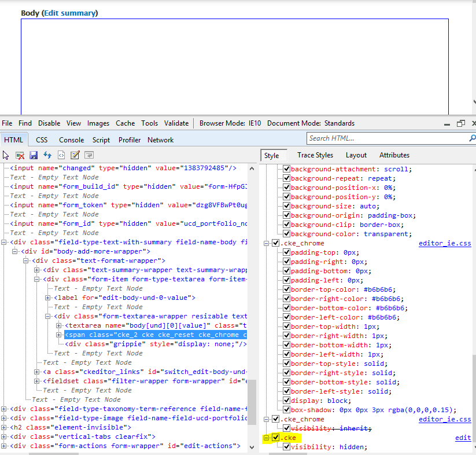Unpin the developer tools window
Image resolution: width=476 pixels, height=455 pixels.
coord(461,123)
